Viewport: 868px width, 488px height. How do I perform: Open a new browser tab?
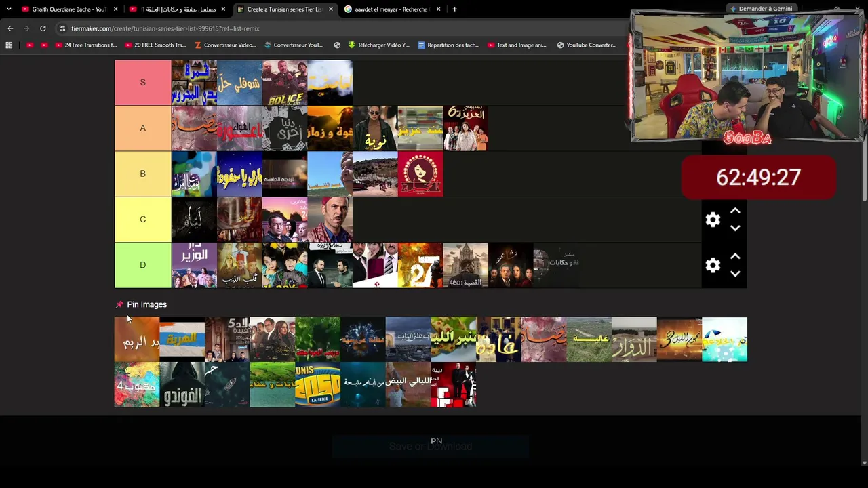(454, 9)
